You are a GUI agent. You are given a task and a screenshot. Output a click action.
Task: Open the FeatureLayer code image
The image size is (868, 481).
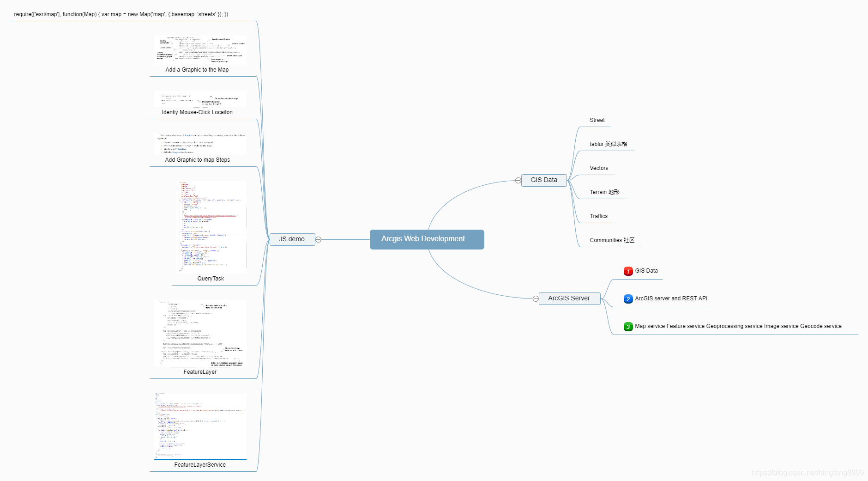tap(200, 333)
